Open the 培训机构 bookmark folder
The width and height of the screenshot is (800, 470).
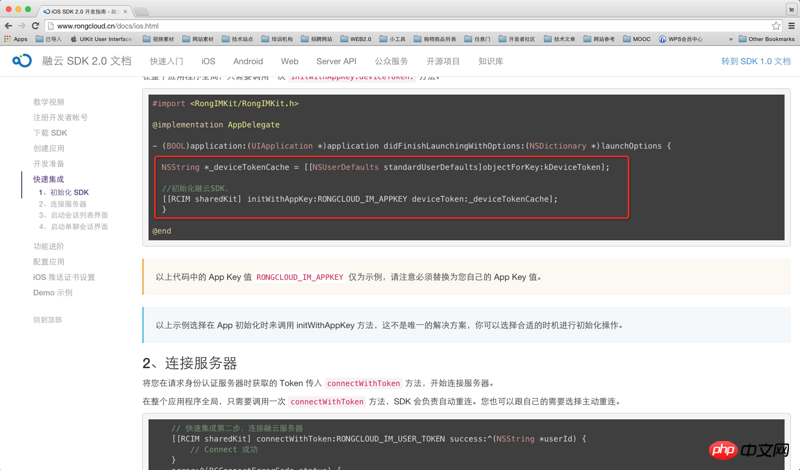[x=277, y=39]
